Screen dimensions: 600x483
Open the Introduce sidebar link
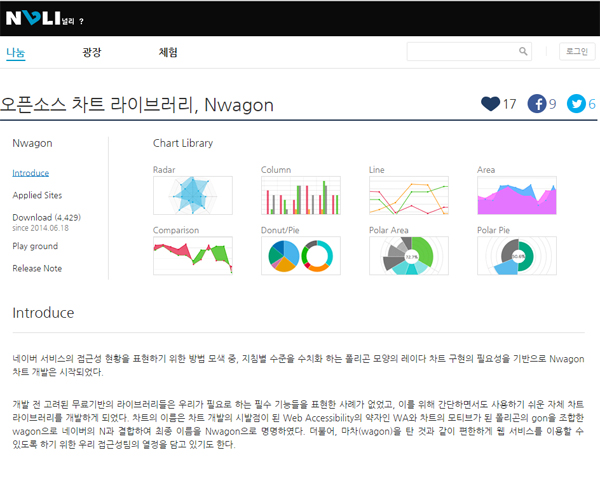pyautogui.click(x=31, y=173)
